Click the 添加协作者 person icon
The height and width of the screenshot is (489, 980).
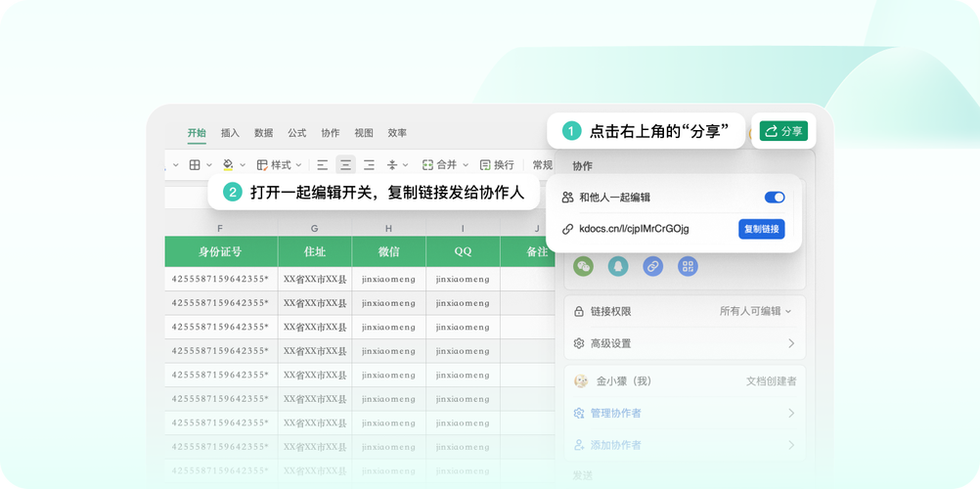(x=579, y=445)
